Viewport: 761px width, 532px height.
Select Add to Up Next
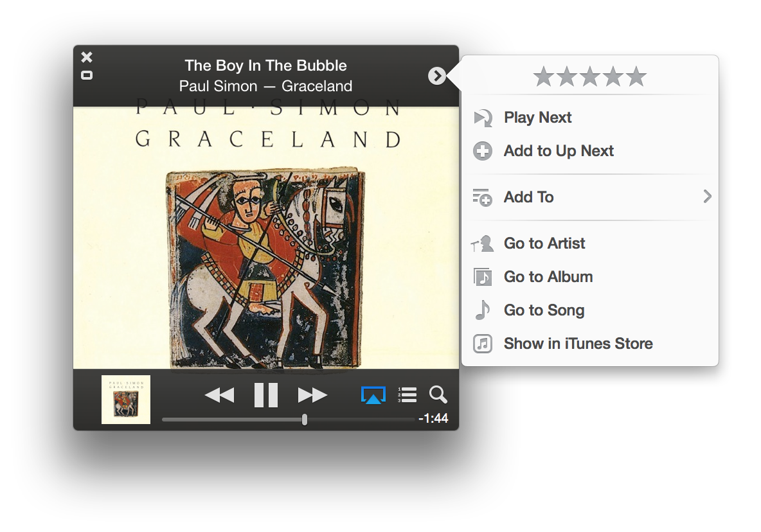coord(559,151)
